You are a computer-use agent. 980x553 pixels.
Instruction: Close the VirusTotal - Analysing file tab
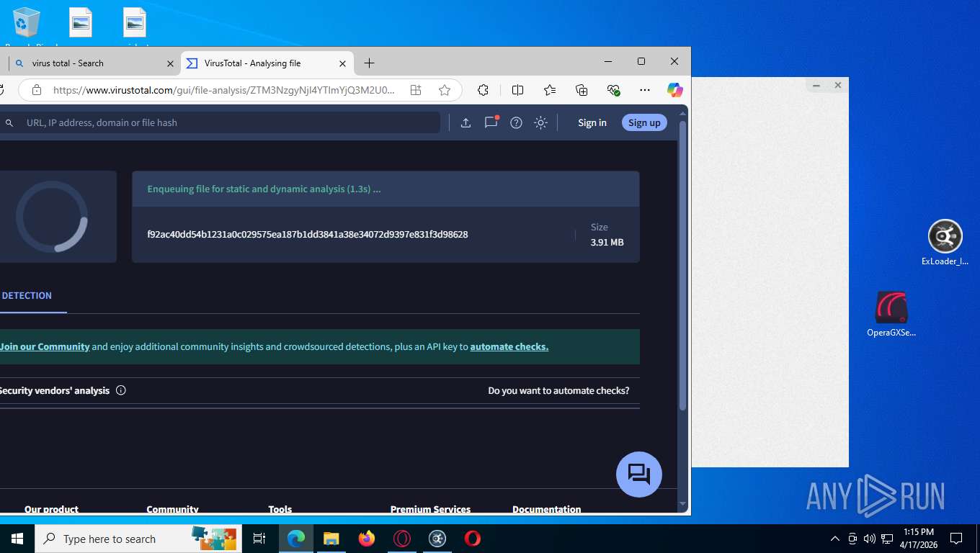[x=343, y=63]
